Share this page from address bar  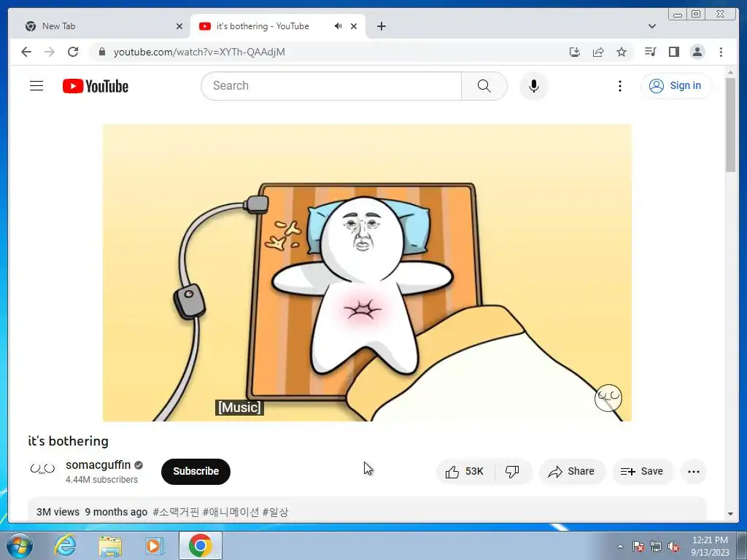[x=598, y=52]
